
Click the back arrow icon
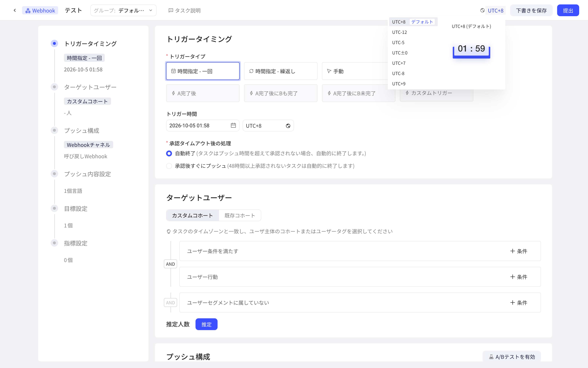(15, 10)
